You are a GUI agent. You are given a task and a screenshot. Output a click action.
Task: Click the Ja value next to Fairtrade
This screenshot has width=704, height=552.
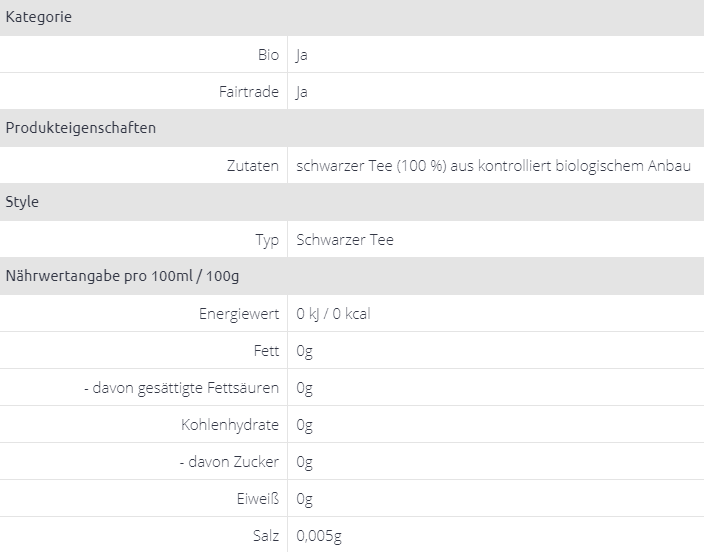[302, 92]
